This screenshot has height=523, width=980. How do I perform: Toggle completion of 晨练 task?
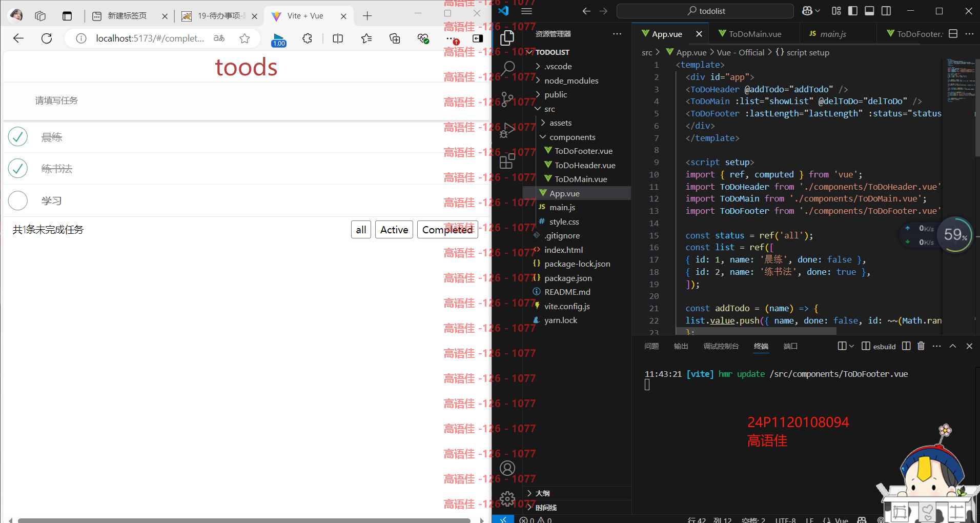coord(18,137)
